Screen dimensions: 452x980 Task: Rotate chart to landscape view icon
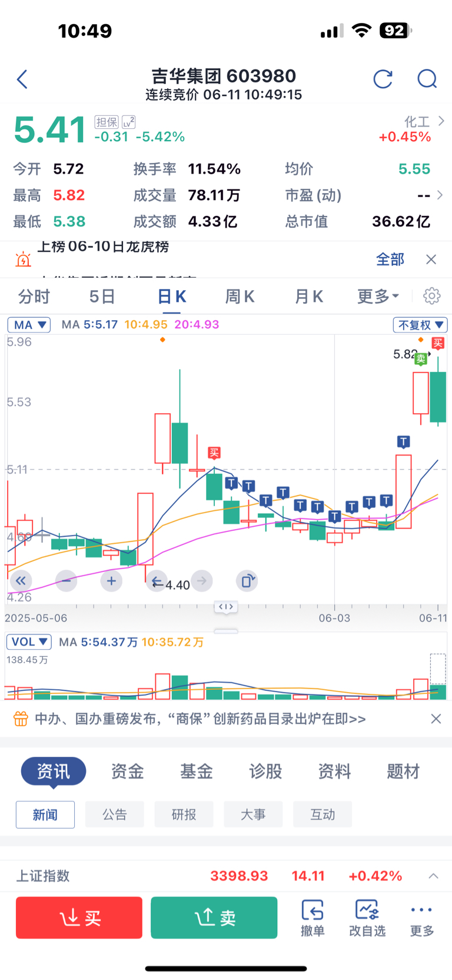tap(247, 581)
